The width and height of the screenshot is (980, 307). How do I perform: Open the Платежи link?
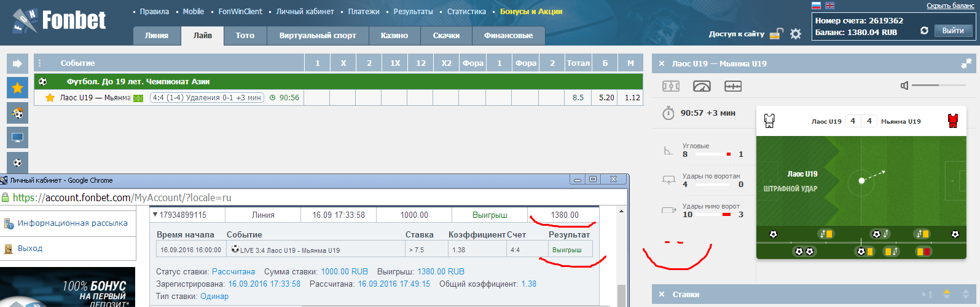(x=364, y=12)
